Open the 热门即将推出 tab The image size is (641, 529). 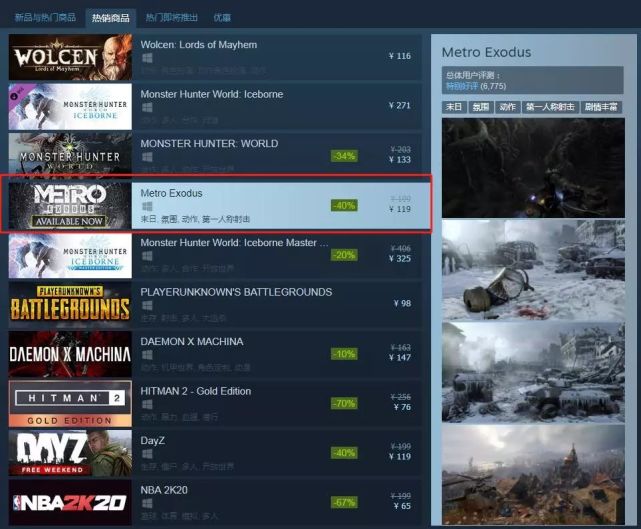pyautogui.click(x=172, y=18)
